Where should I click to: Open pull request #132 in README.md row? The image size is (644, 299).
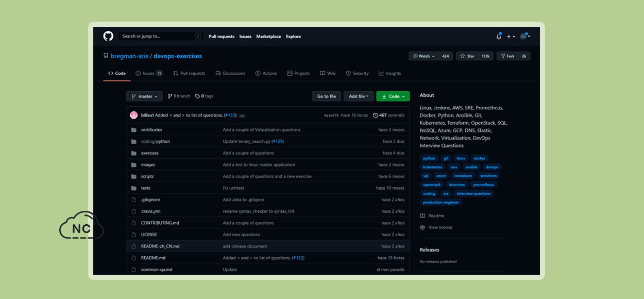298,258
